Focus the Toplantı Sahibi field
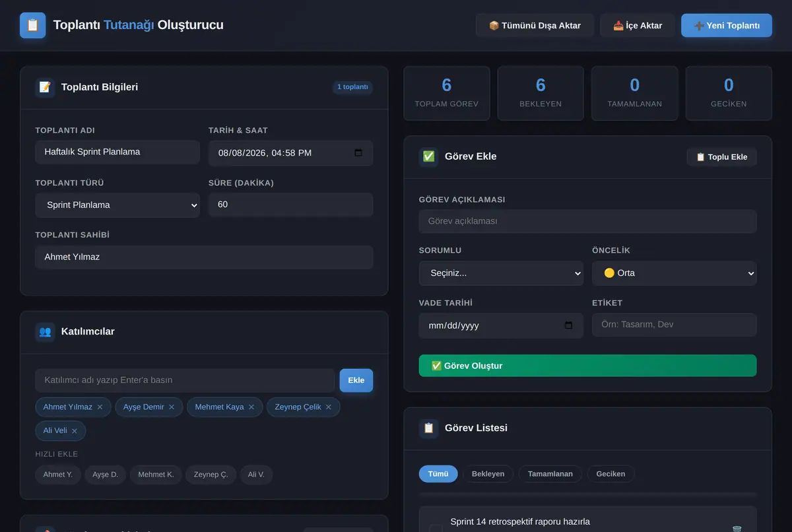The height and width of the screenshot is (532, 792). pyautogui.click(x=204, y=257)
